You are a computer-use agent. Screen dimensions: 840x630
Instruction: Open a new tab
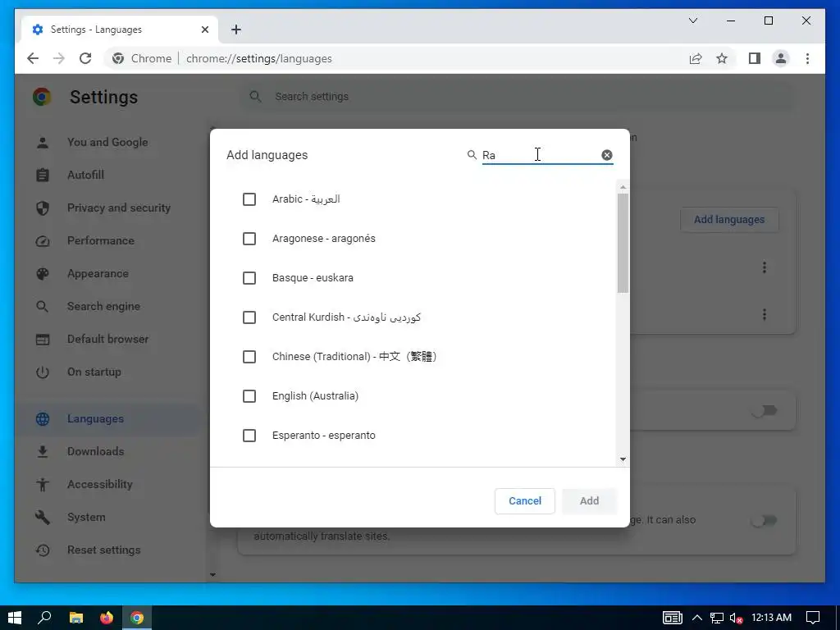click(236, 30)
